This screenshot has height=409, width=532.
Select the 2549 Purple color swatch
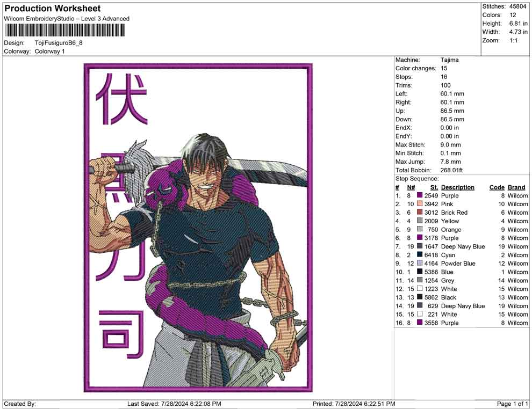click(x=420, y=195)
